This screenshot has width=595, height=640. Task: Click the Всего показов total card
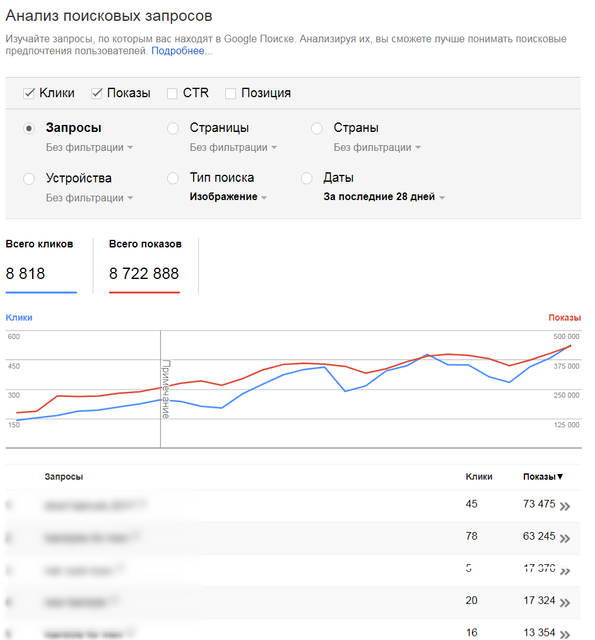pyautogui.click(x=144, y=266)
